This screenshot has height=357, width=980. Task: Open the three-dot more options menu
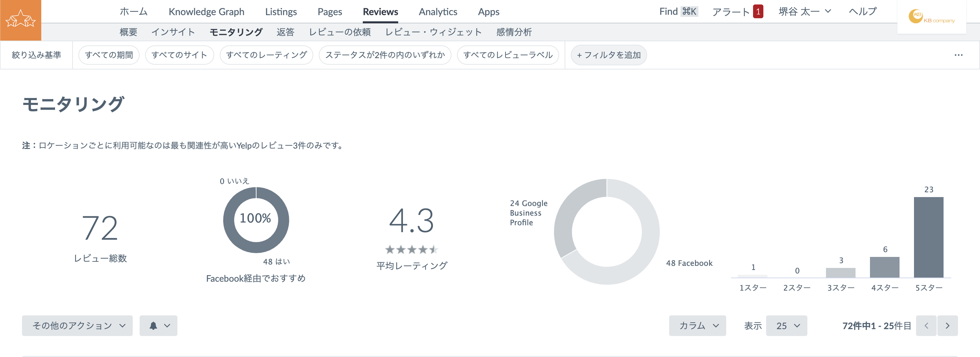point(958,55)
